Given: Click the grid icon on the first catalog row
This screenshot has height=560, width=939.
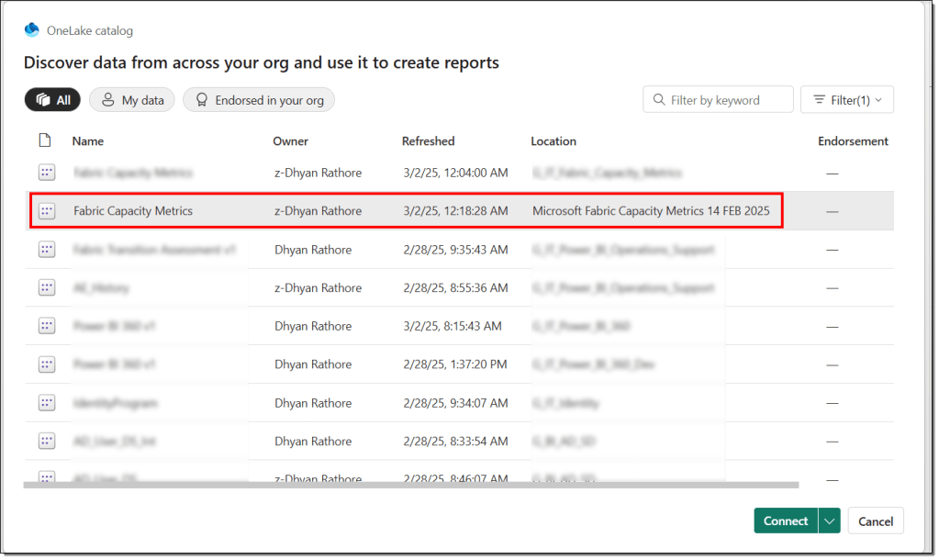Looking at the screenshot, I should point(47,173).
